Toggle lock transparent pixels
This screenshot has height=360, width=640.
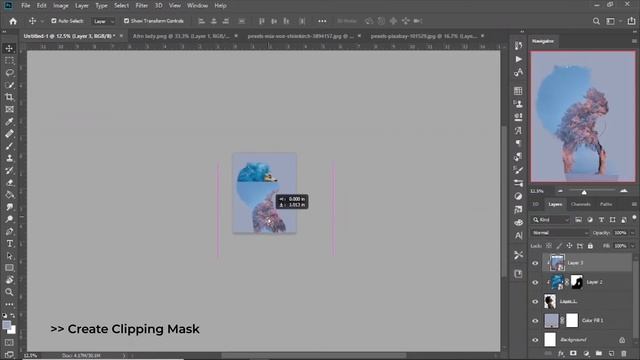[549, 246]
